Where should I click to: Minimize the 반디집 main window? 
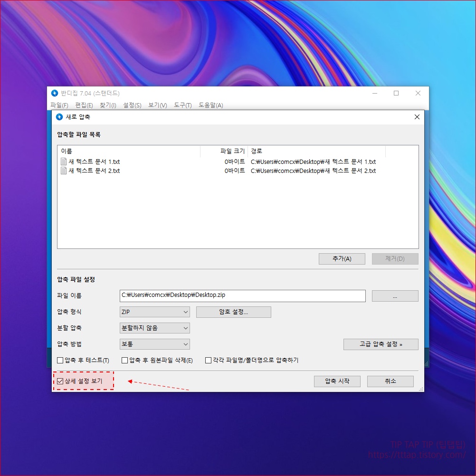point(375,93)
